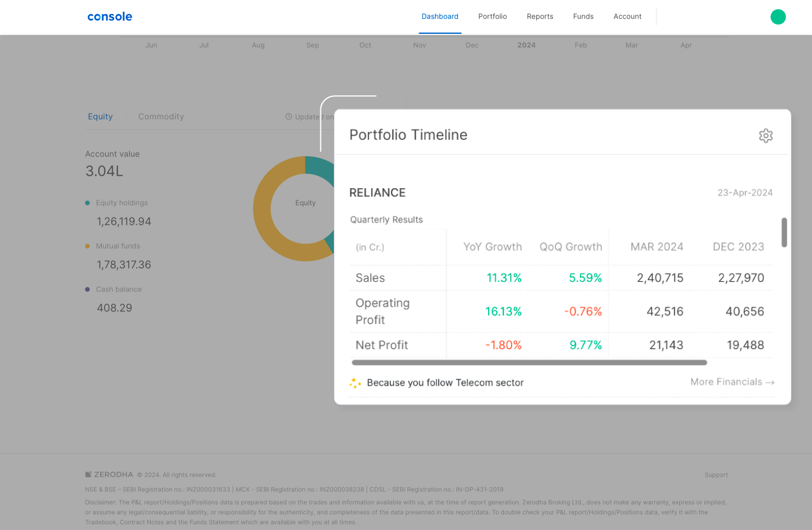Click the DEC 2023 column header
Viewport: 812px width, 530px height.
pyautogui.click(x=738, y=247)
